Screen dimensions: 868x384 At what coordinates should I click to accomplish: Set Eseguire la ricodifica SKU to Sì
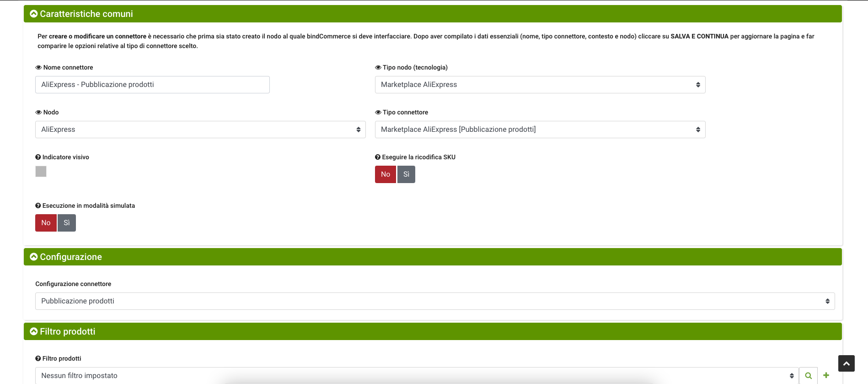(406, 174)
